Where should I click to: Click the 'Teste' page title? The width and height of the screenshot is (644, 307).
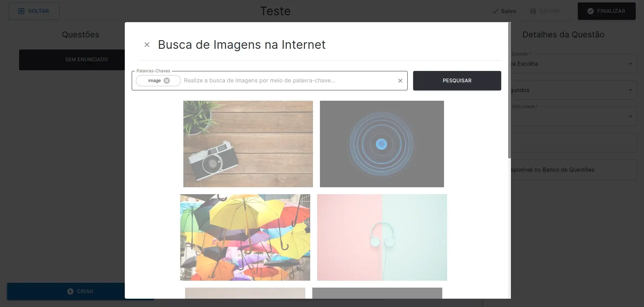(x=276, y=11)
